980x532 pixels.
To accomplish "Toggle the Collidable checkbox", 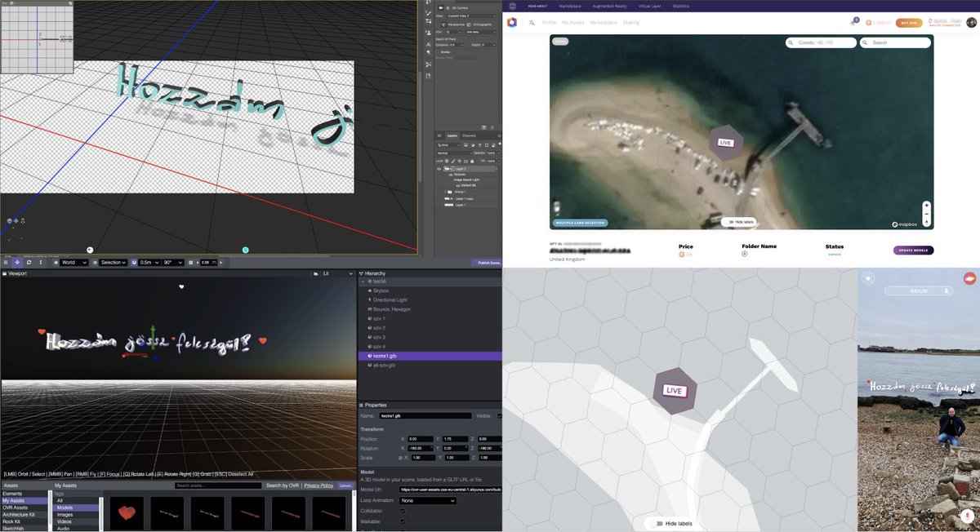I will pos(402,511).
